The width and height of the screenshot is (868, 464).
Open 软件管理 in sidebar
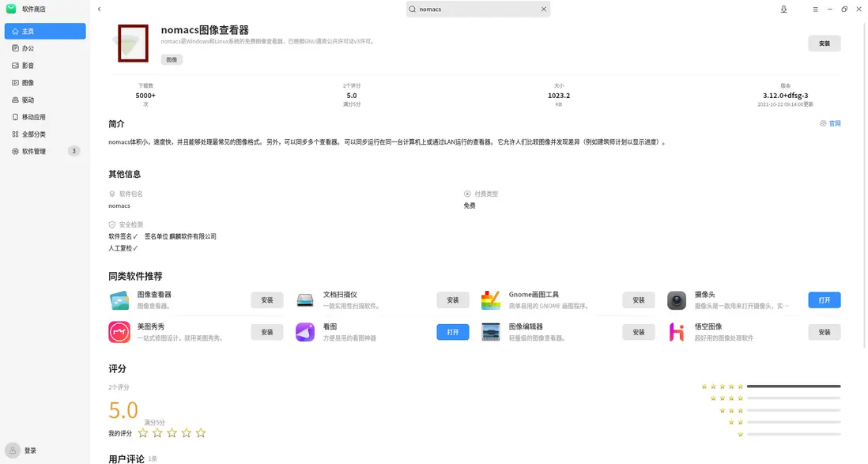(45, 151)
